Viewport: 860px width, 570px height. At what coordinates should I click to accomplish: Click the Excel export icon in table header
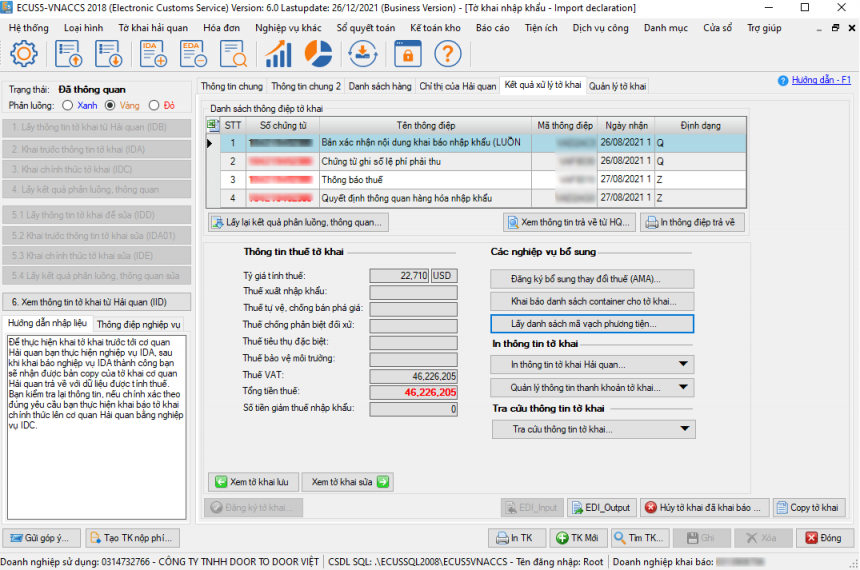pos(213,125)
